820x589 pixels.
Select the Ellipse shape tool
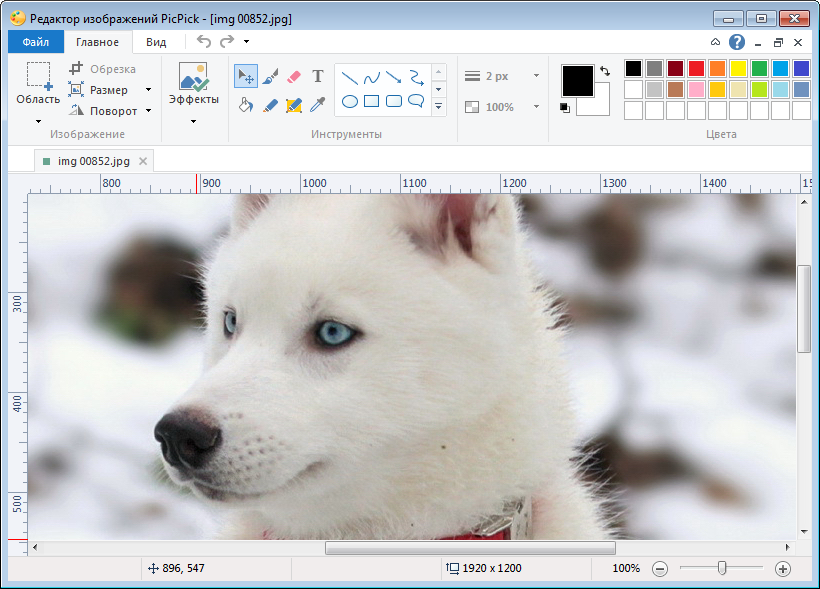tap(348, 101)
